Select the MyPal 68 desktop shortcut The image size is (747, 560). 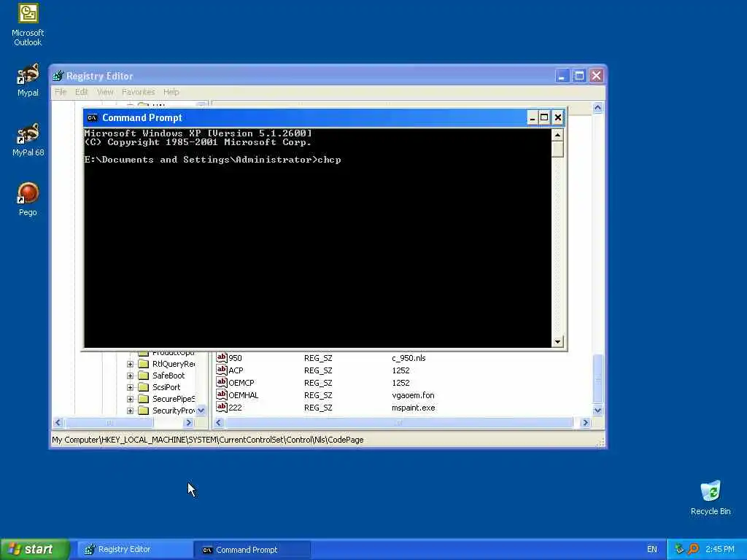28,139
